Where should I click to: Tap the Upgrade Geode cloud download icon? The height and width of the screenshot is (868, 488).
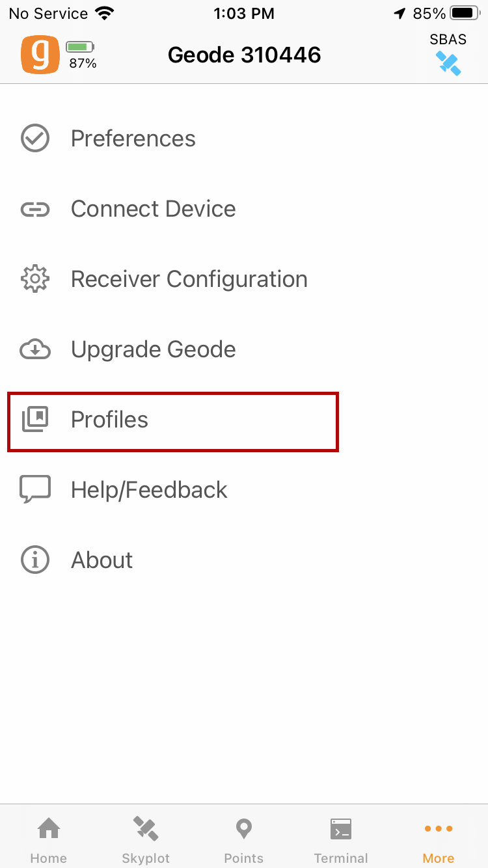pyautogui.click(x=35, y=349)
